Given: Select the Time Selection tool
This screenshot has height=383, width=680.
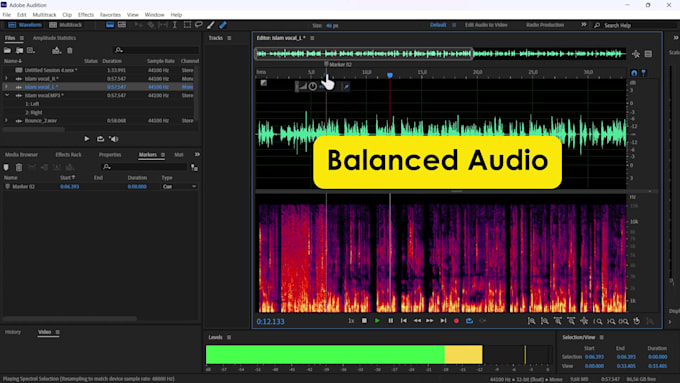Looking at the screenshot, I should tap(175, 25).
